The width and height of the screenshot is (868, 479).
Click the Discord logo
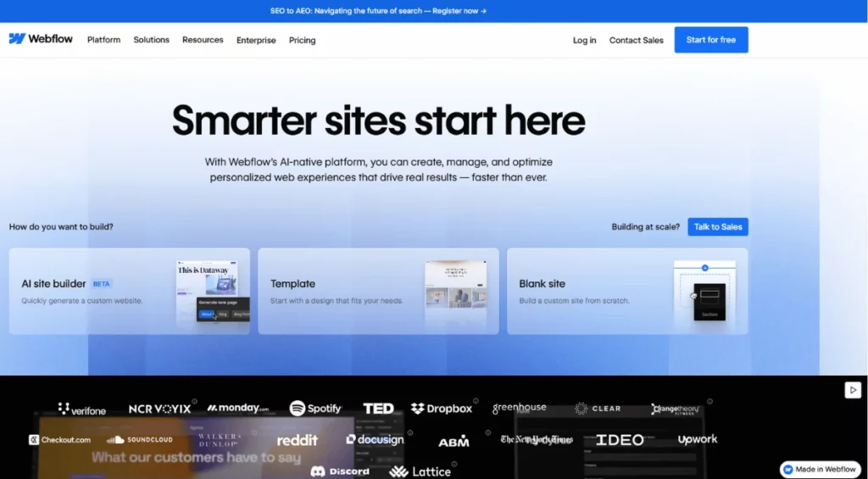click(x=340, y=472)
